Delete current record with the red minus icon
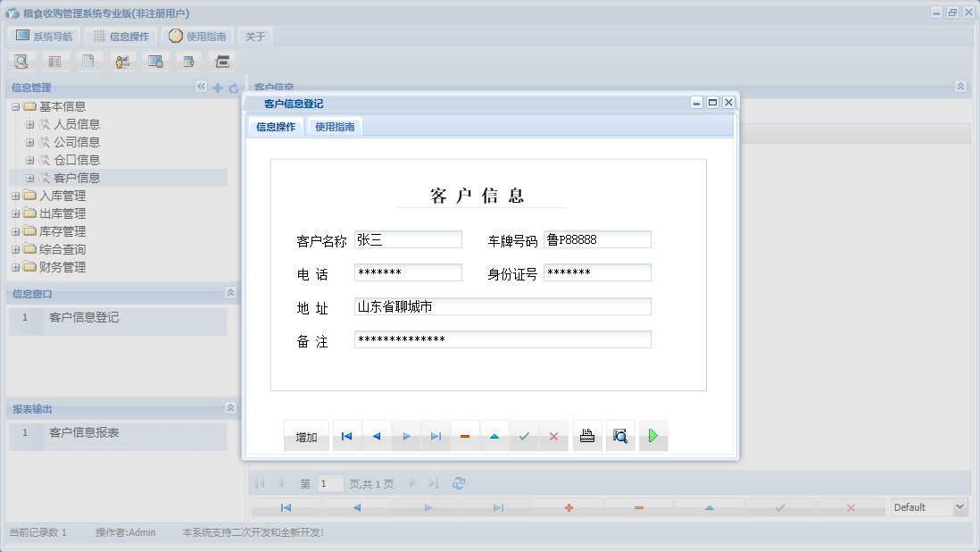This screenshot has height=552, width=980. [465, 435]
